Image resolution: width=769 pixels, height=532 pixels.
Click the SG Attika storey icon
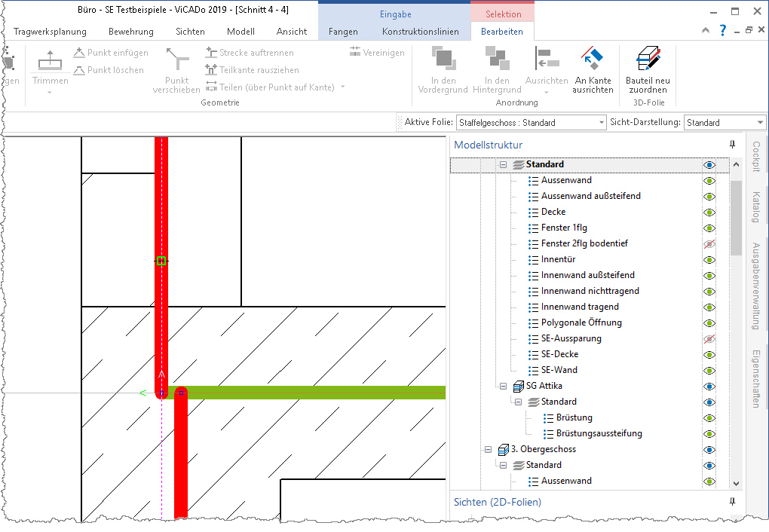(x=519, y=386)
